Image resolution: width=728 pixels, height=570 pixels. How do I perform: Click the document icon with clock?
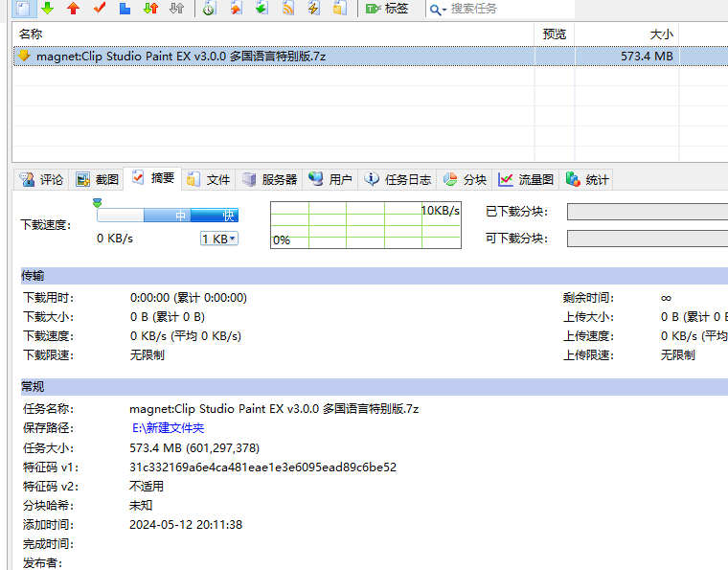(210, 8)
